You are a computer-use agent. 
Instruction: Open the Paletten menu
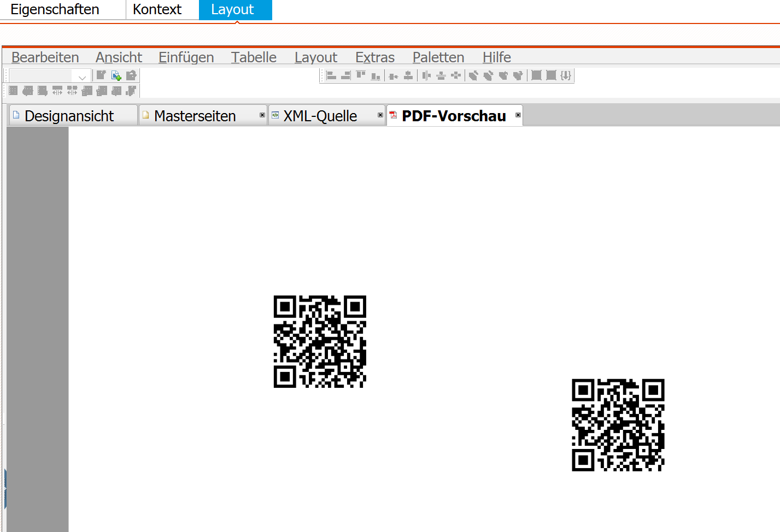[438, 57]
